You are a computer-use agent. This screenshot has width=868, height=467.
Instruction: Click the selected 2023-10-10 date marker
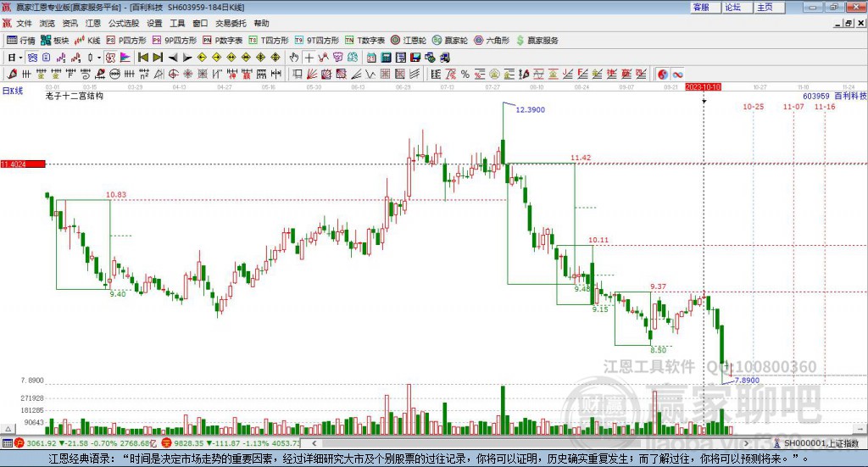pyautogui.click(x=703, y=86)
